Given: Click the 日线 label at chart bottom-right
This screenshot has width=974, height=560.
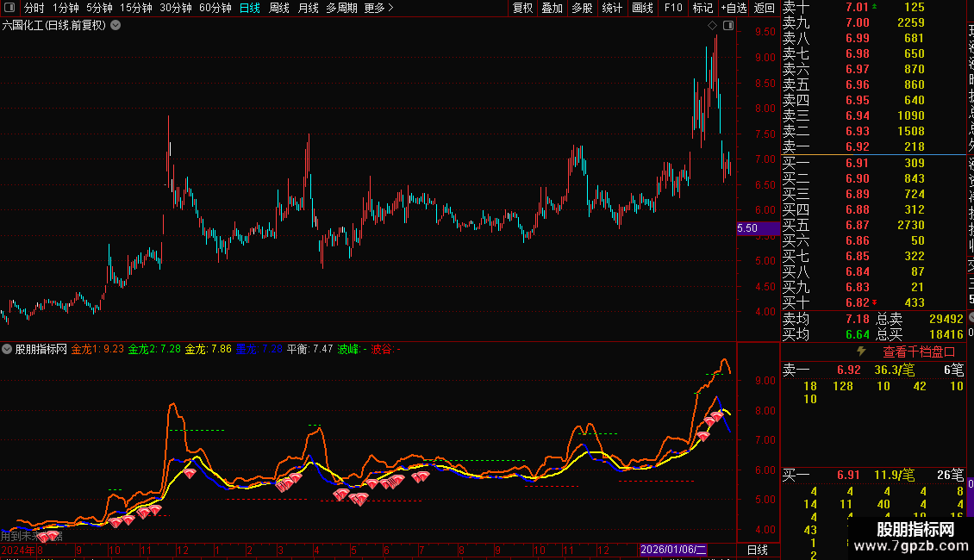Looking at the screenshot, I should [x=757, y=550].
